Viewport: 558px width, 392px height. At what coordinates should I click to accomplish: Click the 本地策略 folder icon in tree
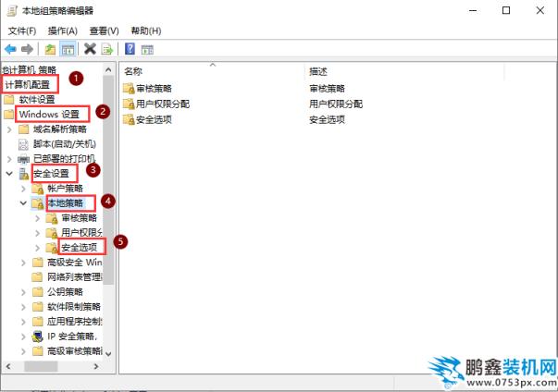[x=38, y=203]
